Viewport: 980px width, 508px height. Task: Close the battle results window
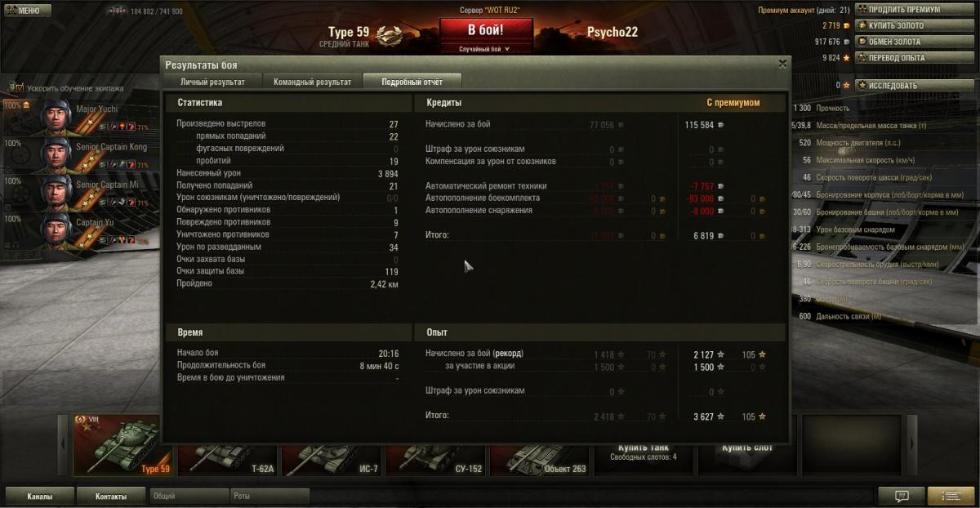click(782, 63)
